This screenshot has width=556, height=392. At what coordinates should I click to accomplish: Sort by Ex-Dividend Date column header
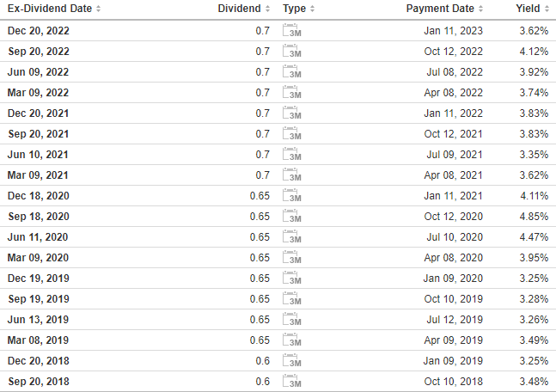(54, 9)
